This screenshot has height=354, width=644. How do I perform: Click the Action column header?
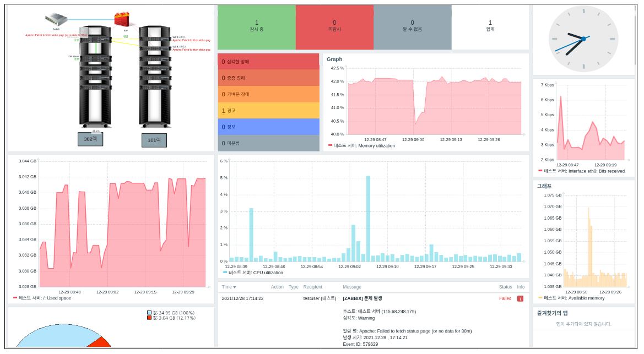pyautogui.click(x=277, y=287)
